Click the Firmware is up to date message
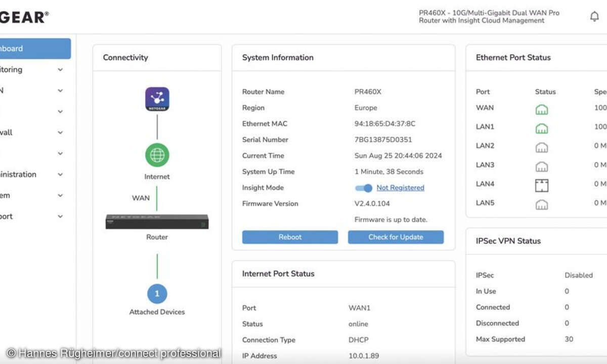Viewport: 607px width, 364px height. pyautogui.click(x=391, y=220)
